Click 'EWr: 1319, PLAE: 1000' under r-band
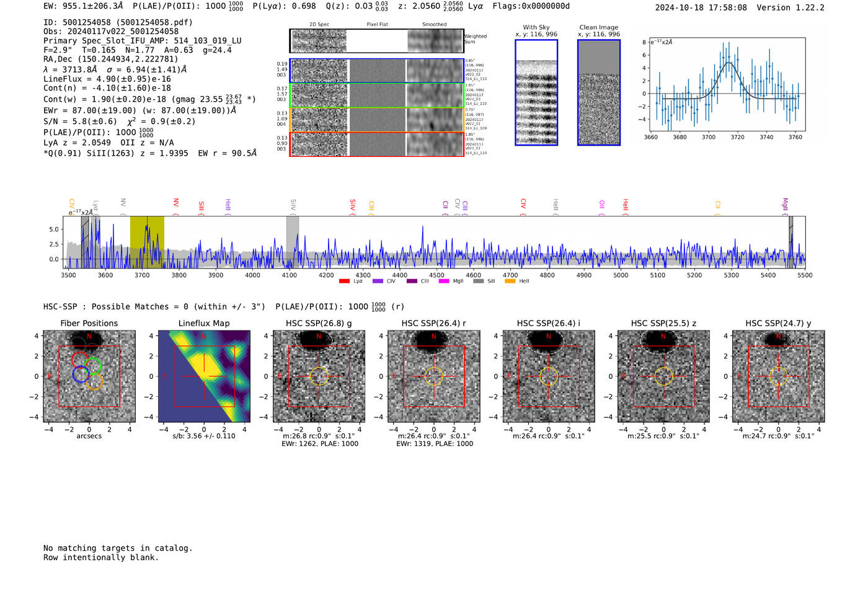Image resolution: width=868 pixels, height=591 pixels. [435, 444]
